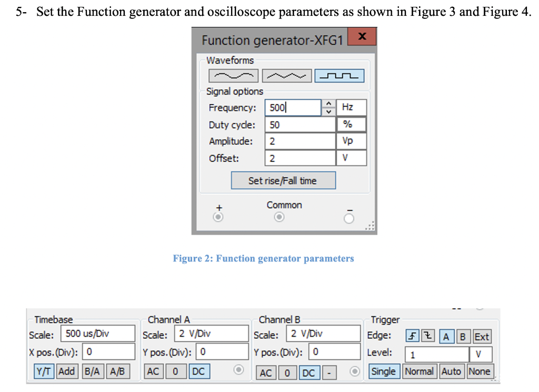This screenshot has height=392, width=539.
Task: Select the Common terminal
Action: (x=279, y=216)
